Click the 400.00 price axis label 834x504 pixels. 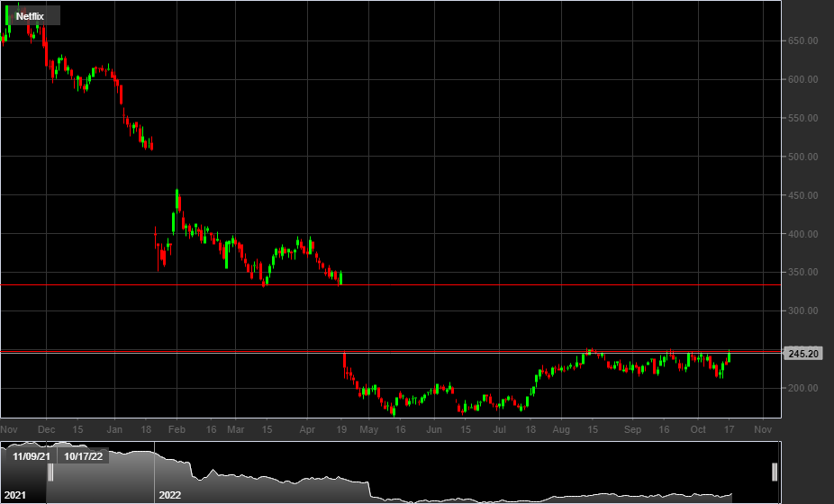[x=802, y=234]
